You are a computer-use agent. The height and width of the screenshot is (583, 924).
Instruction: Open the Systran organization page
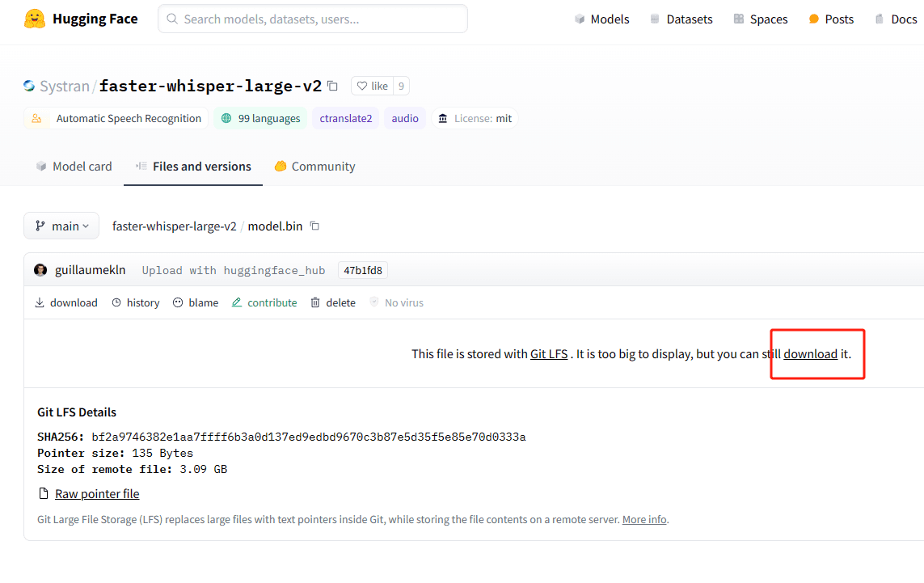tap(64, 85)
